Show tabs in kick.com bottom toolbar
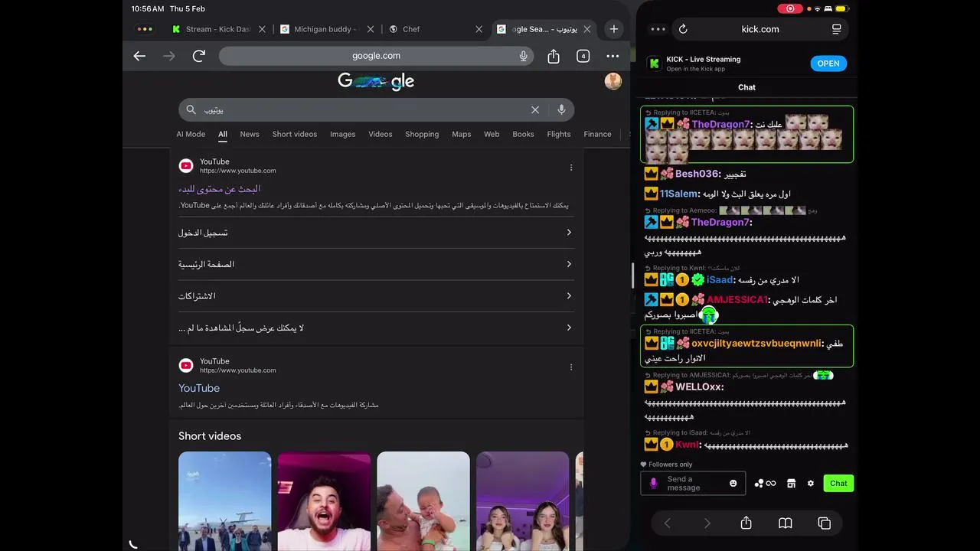The height and width of the screenshot is (551, 980). point(825,523)
